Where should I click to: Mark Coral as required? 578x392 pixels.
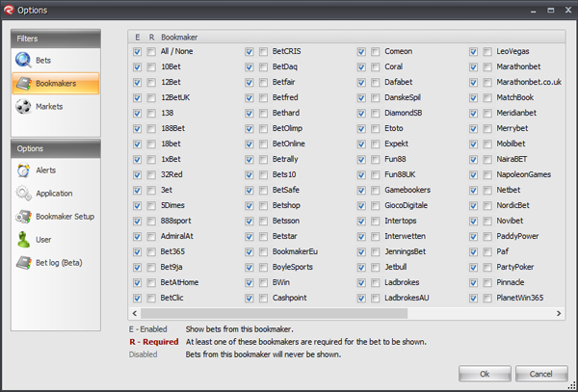coord(376,67)
